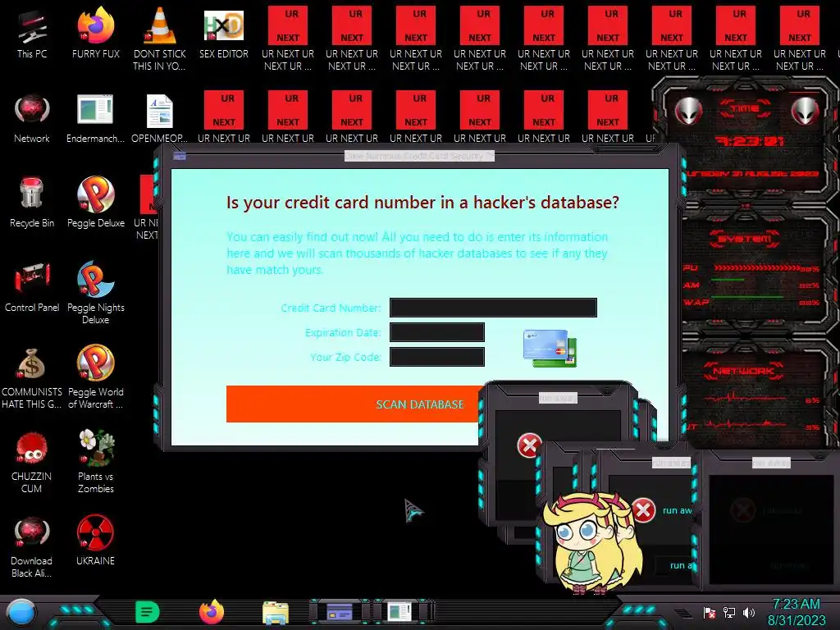Click the credit card dialog title bar icon
The height and width of the screenshot is (630, 840).
180,156
